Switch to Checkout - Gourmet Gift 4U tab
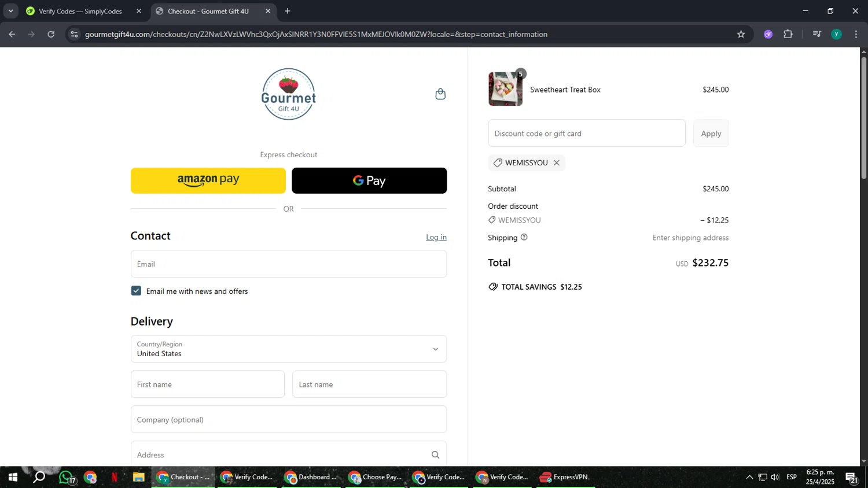The width and height of the screenshot is (868, 488). tap(208, 11)
